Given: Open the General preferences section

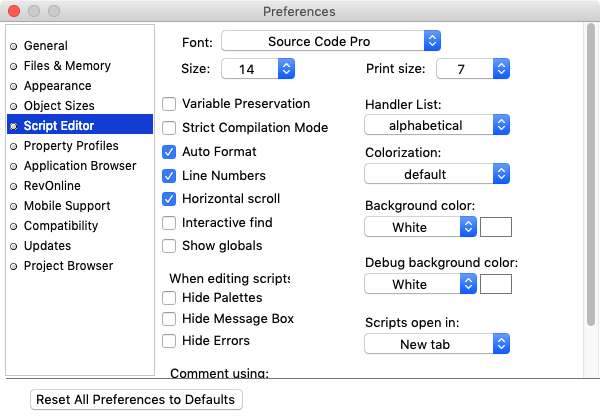Looking at the screenshot, I should pos(46,46).
